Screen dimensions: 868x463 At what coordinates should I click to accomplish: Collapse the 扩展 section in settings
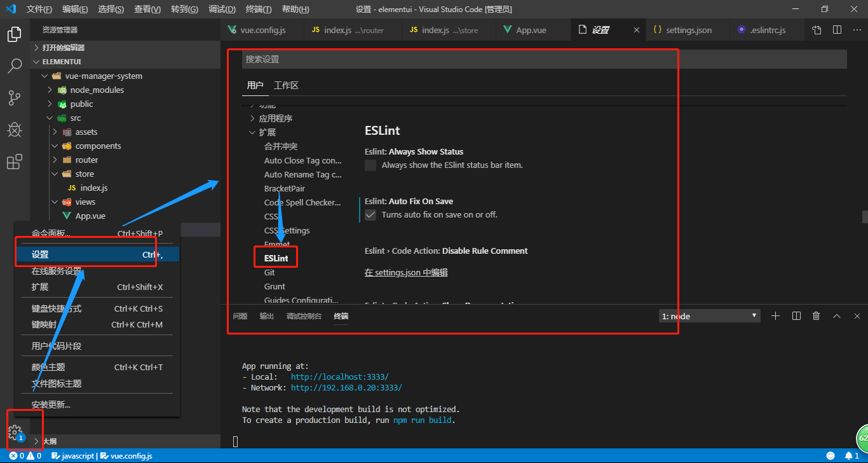(252, 132)
